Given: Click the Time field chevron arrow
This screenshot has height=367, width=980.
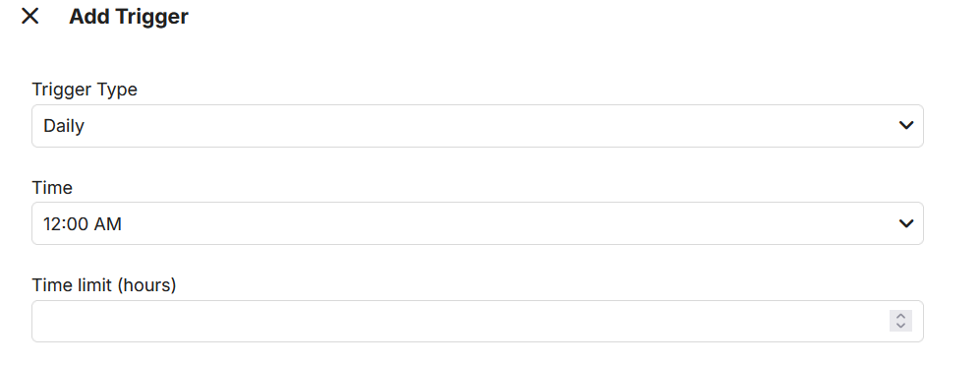Looking at the screenshot, I should click(905, 223).
